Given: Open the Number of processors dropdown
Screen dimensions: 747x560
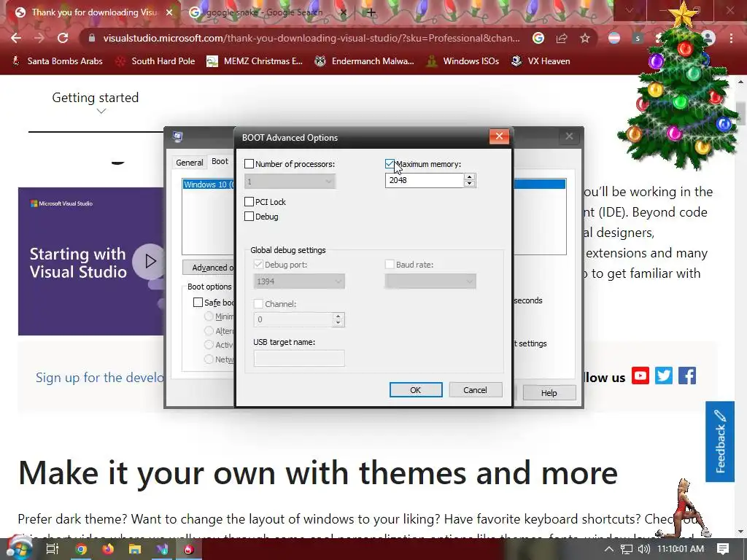Looking at the screenshot, I should click(x=290, y=182).
